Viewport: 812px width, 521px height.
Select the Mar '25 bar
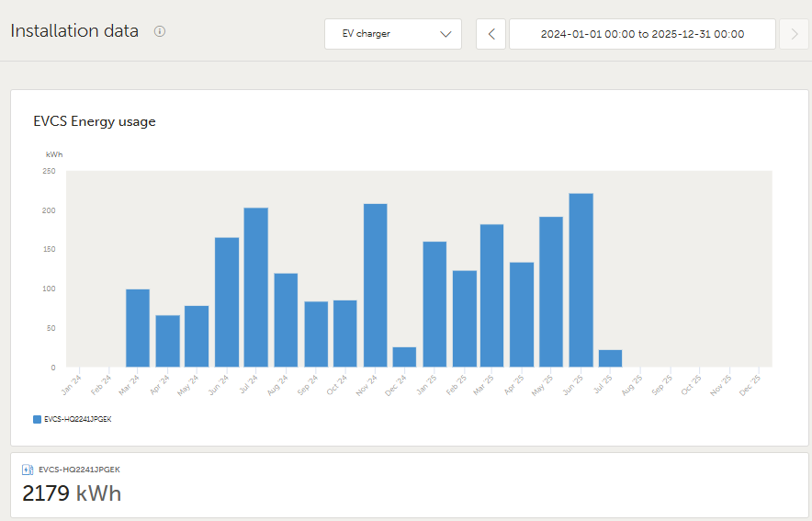492,296
